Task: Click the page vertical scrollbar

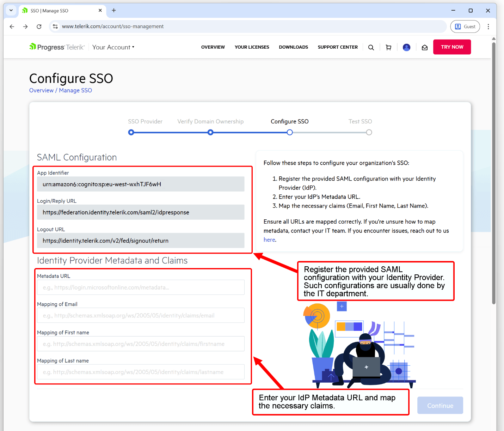Action: tap(494, 173)
